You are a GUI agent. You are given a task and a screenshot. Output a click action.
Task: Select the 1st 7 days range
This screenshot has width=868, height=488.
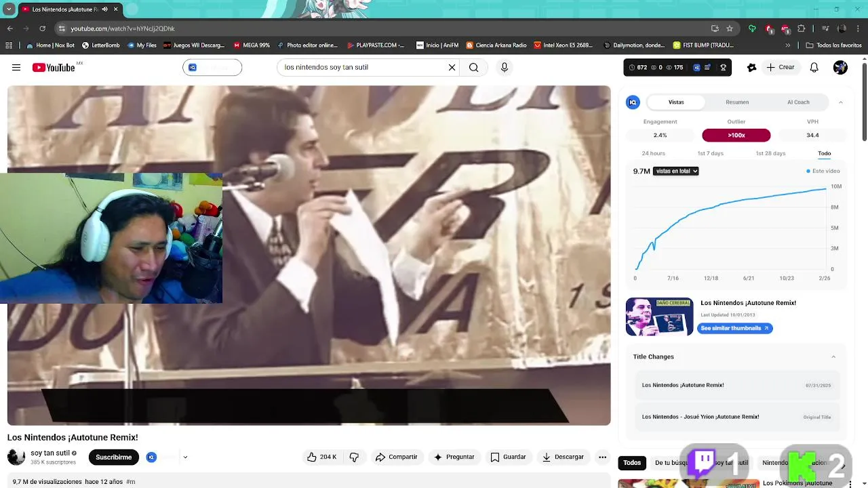[710, 153]
